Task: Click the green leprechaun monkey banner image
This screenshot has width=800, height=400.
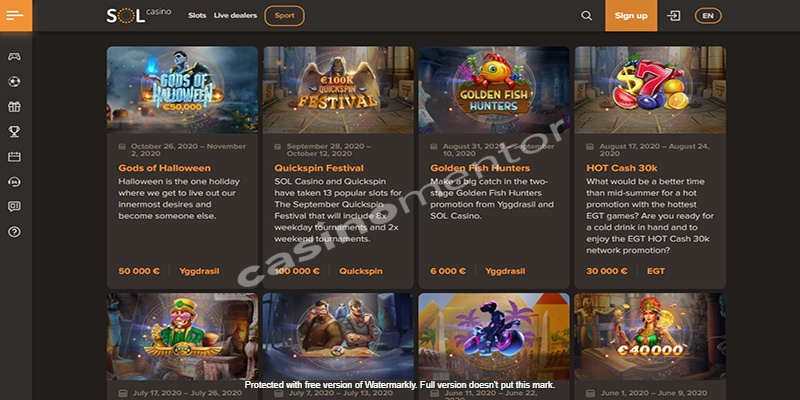Action: pyautogui.click(x=182, y=336)
